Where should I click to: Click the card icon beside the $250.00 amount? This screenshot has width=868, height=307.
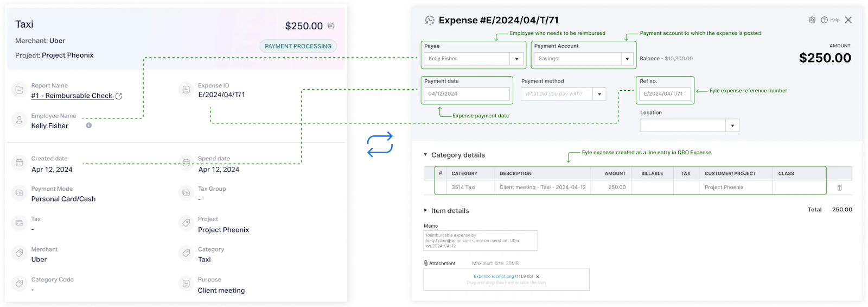pyautogui.click(x=331, y=26)
